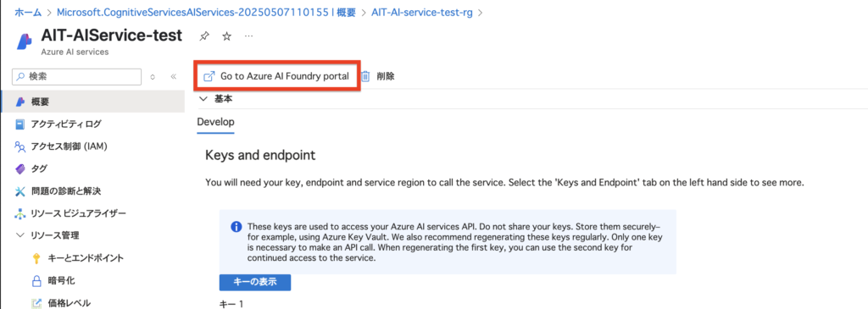Open Go to Azure AI Foundry portal
Image resolution: width=868 pixels, height=309 pixels.
pyautogui.click(x=277, y=76)
